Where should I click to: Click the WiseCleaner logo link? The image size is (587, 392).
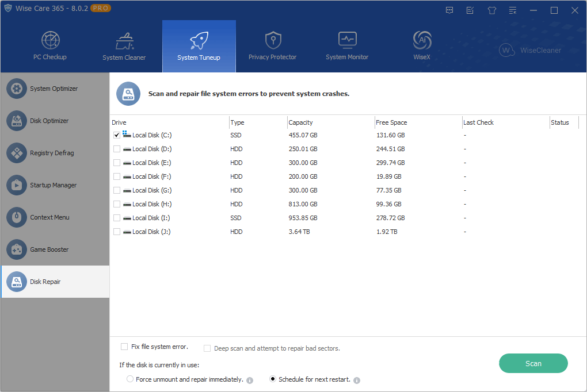[530, 50]
